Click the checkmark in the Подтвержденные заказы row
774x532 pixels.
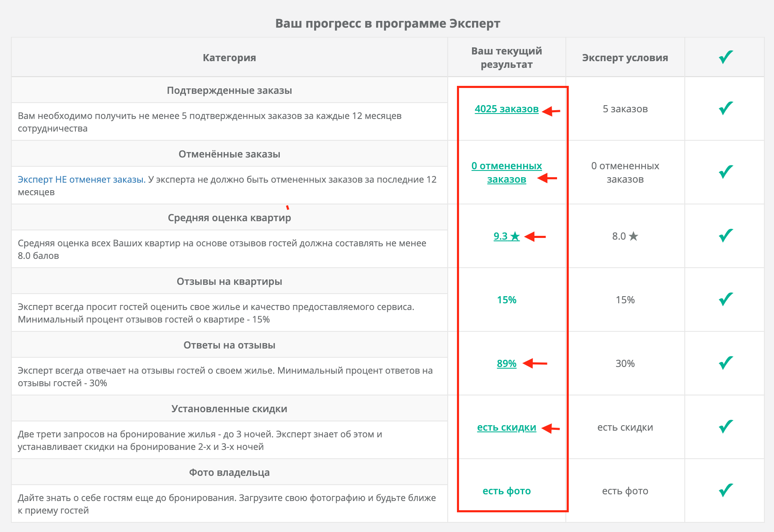[726, 108]
